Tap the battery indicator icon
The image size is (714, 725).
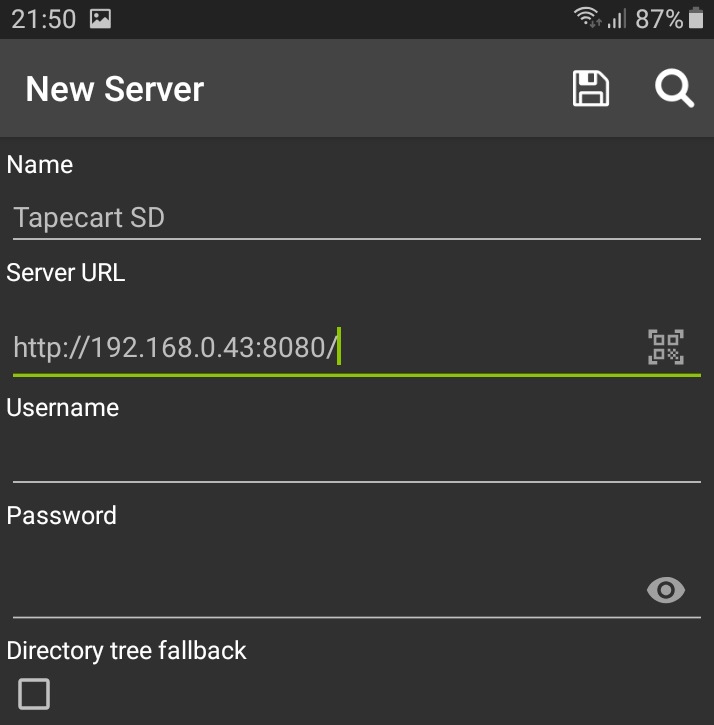(x=696, y=18)
